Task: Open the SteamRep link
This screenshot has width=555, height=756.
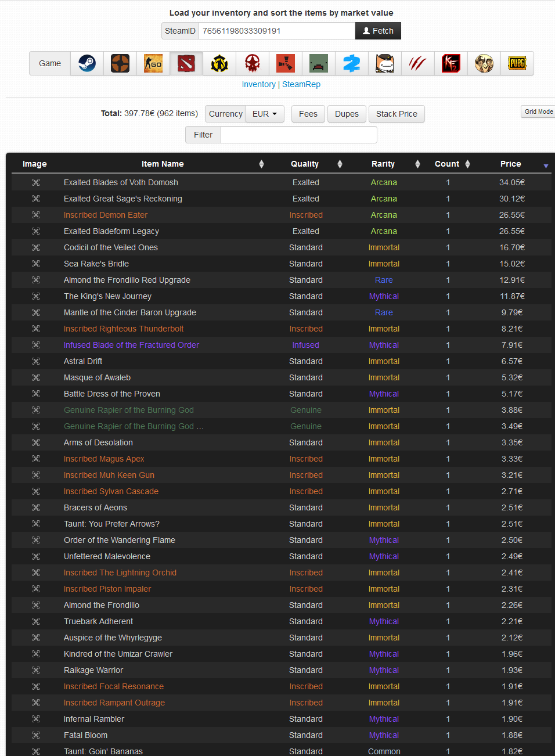Action: click(x=301, y=84)
